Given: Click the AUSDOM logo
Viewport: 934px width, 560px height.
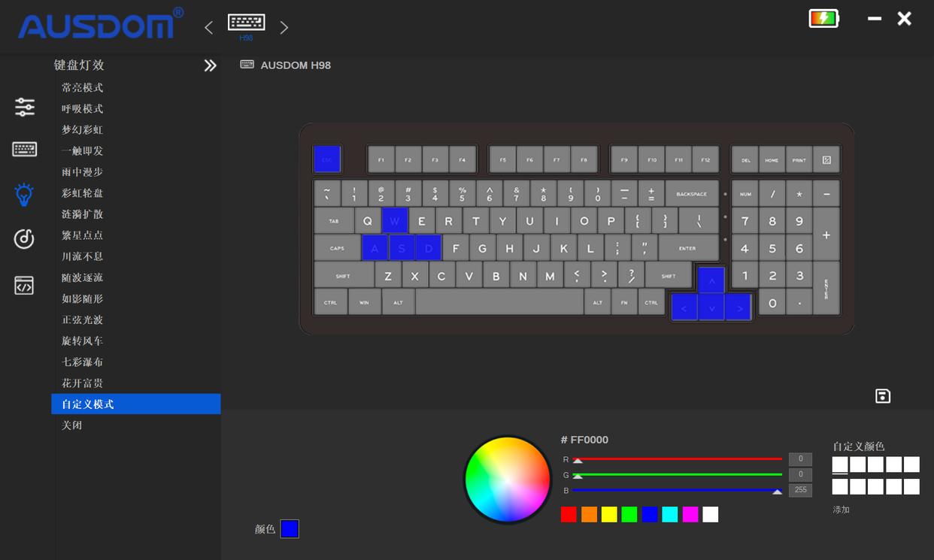Looking at the screenshot, I should [101, 23].
